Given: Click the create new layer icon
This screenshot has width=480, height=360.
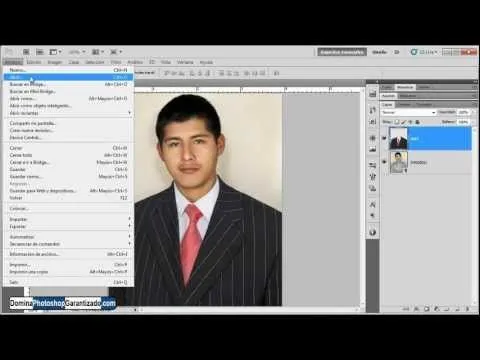Looking at the screenshot, I should [457, 309].
